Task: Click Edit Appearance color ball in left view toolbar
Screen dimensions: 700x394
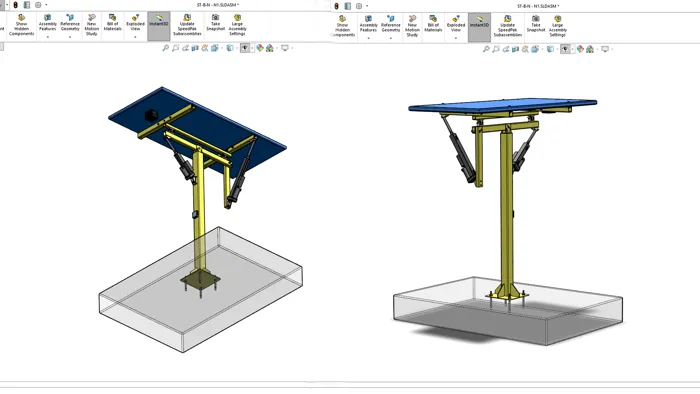Action: [260, 48]
